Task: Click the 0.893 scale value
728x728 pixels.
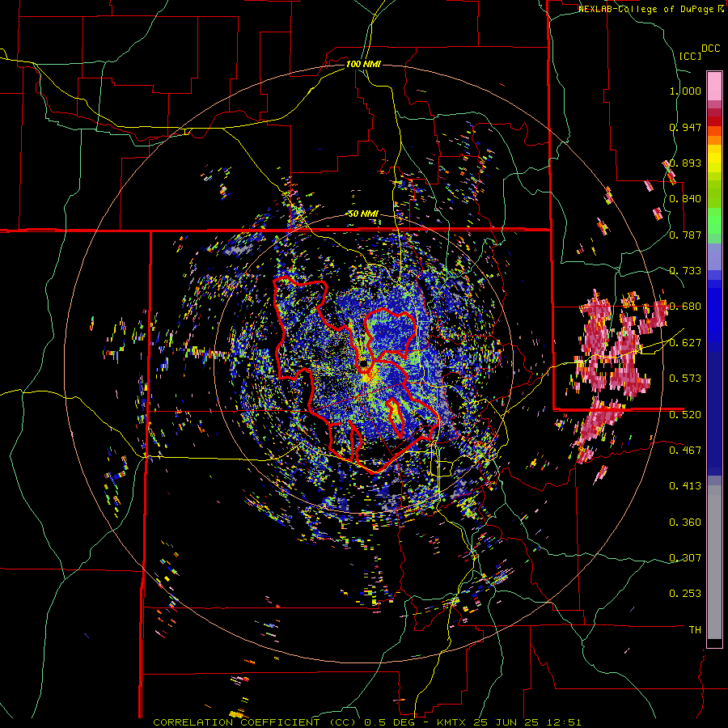Action: (685, 163)
